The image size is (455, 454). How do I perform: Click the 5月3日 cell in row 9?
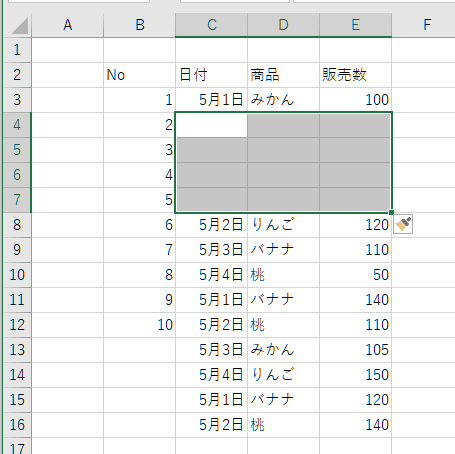click(x=211, y=250)
